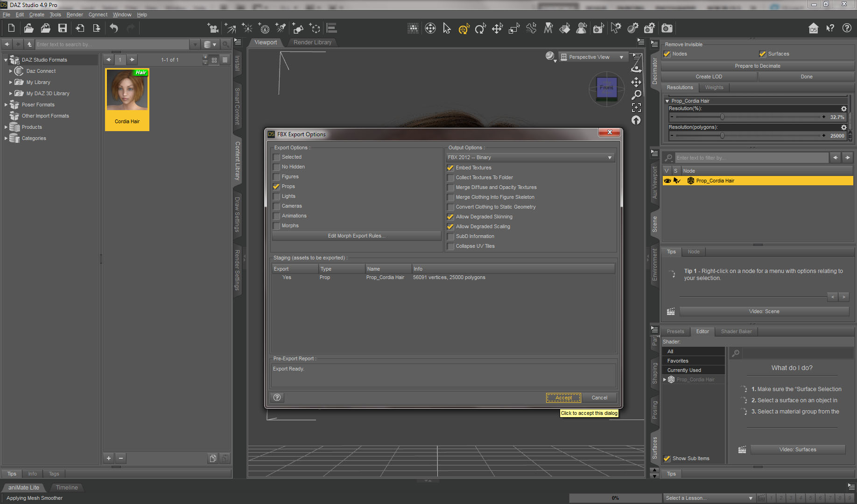Open the Select a Lesson dropdown
The width and height of the screenshot is (857, 504).
(709, 498)
